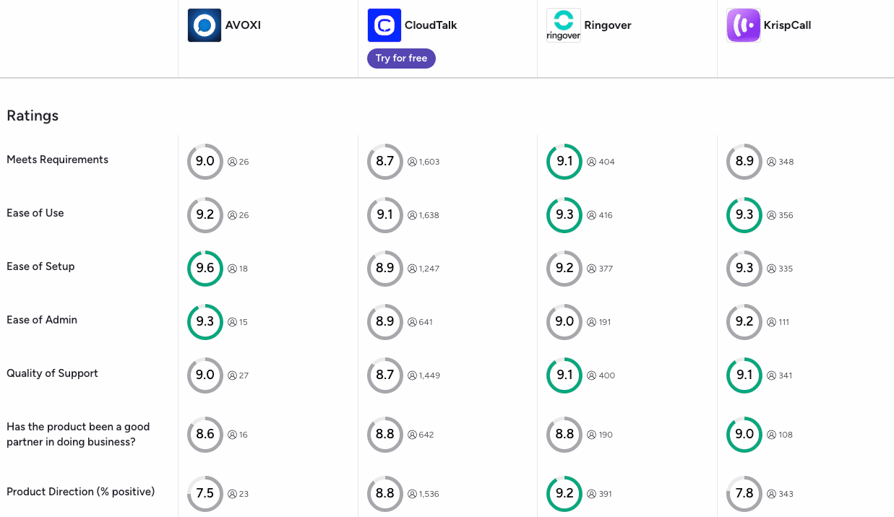Click KrispCall's 9.0 good partner rating circle
Screen dimensions: 894x517
click(x=744, y=434)
